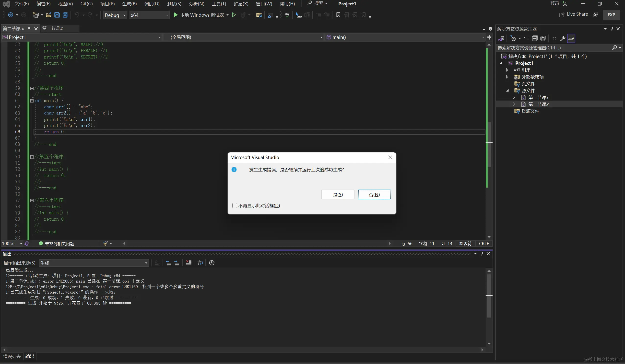This screenshot has width=625, height=364.
Task: Pin the Output panel
Action: pyautogui.click(x=482, y=254)
